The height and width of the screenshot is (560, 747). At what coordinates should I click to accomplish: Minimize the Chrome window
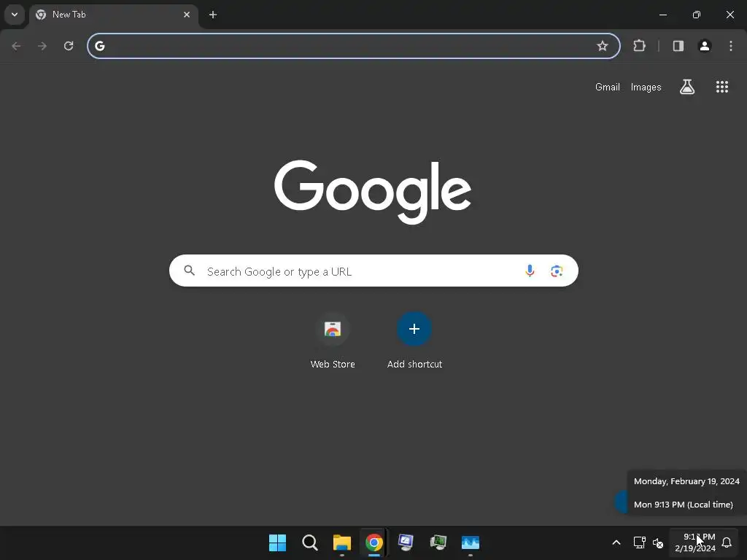click(x=662, y=15)
